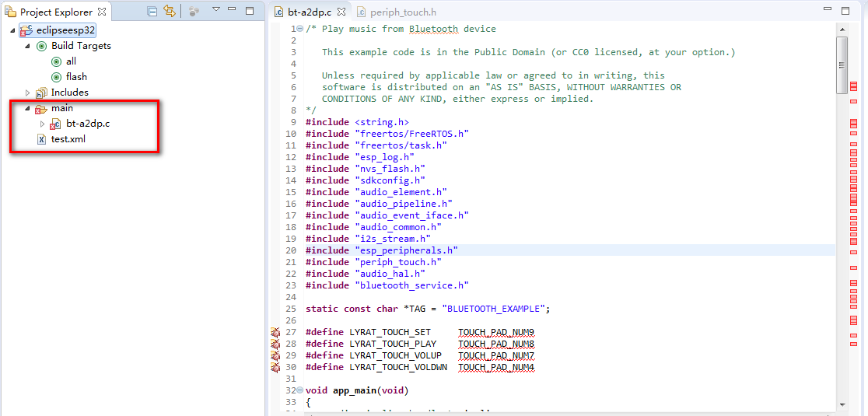This screenshot has height=416, width=868.
Task: Collapse the Build Targets node
Action: pos(27,46)
